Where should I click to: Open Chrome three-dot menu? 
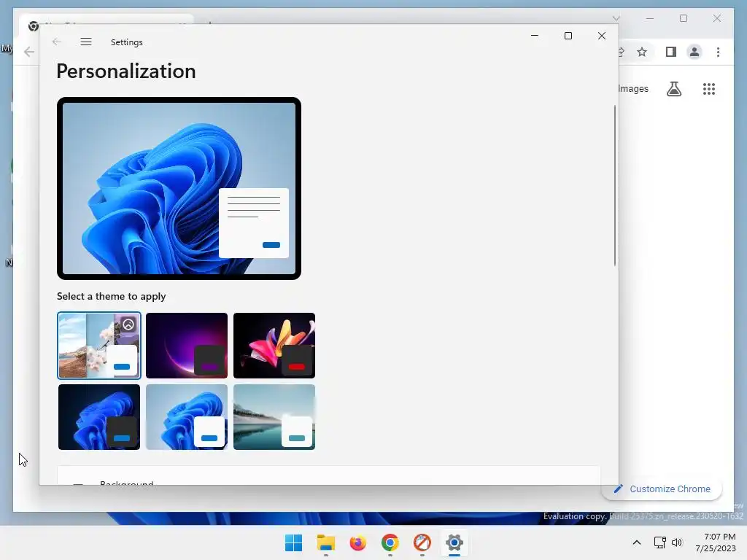pos(718,52)
